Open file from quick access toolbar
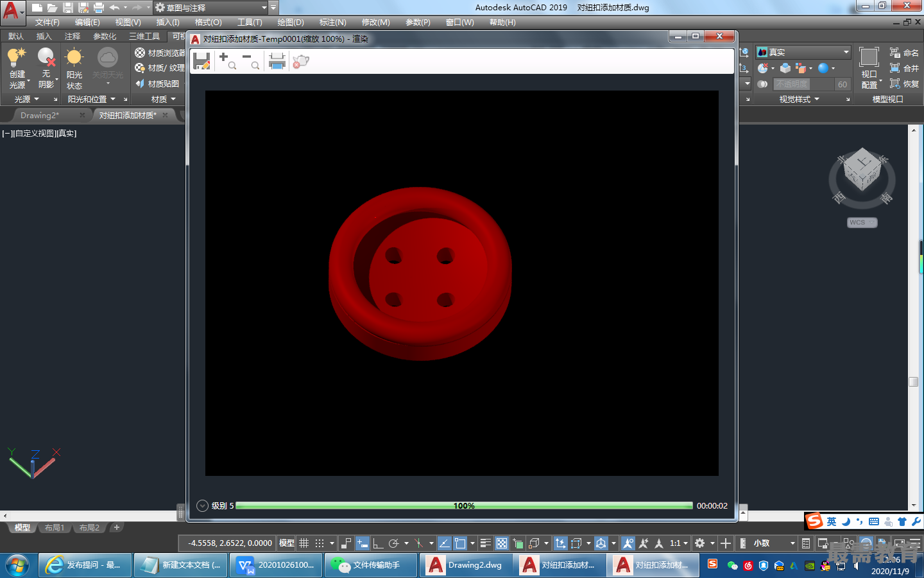Screen dimensions: 924x578 (53, 8)
